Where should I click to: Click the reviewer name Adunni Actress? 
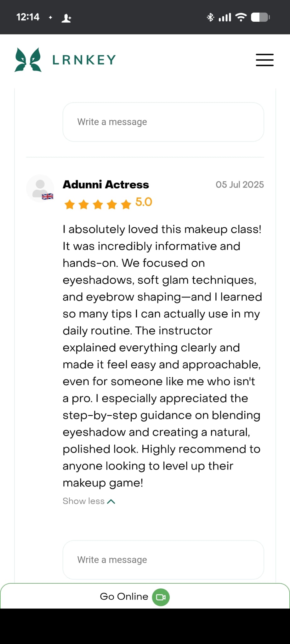click(x=106, y=185)
